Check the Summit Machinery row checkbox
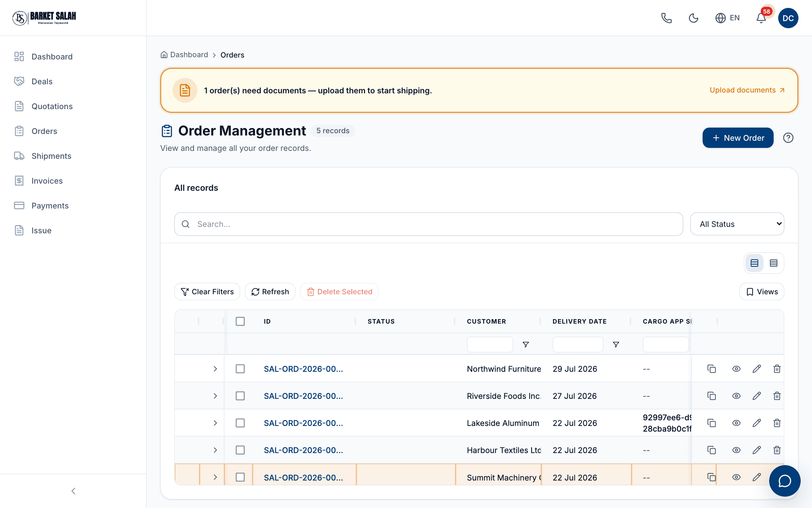Viewport: 812px width, 508px height. pos(240,477)
